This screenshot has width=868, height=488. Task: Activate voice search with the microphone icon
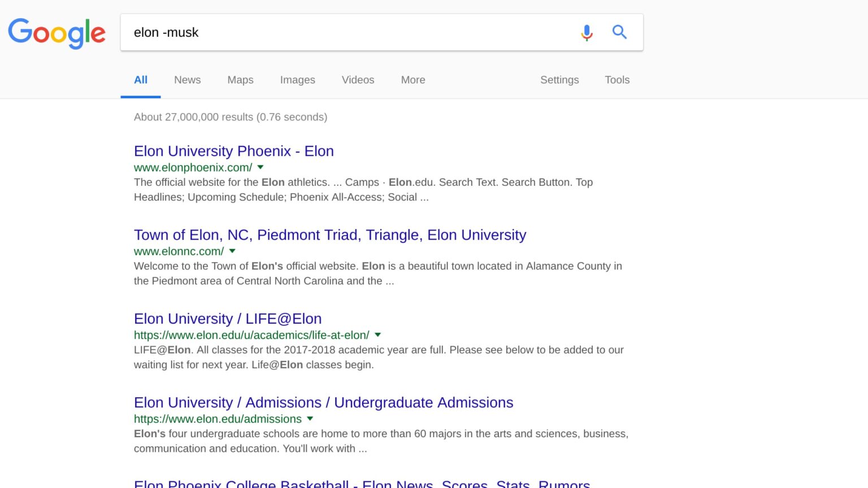click(587, 32)
